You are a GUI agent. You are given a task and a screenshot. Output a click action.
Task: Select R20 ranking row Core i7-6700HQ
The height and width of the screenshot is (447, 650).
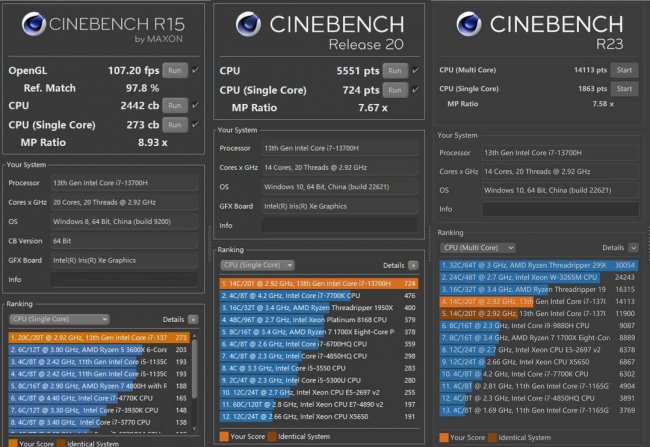pyautogui.click(x=319, y=344)
